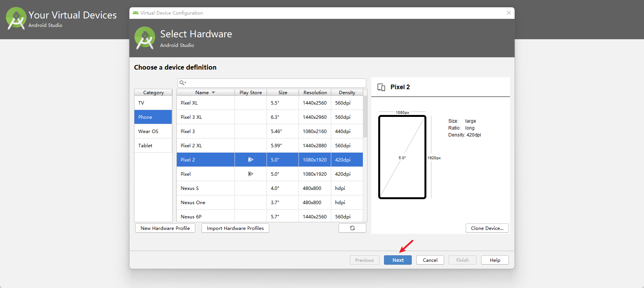
Task: Click the Pixel 2 device preview outline
Action: pyautogui.click(x=402, y=157)
